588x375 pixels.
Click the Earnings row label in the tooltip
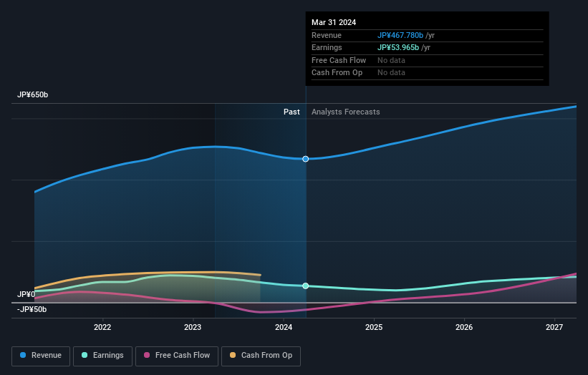point(327,47)
